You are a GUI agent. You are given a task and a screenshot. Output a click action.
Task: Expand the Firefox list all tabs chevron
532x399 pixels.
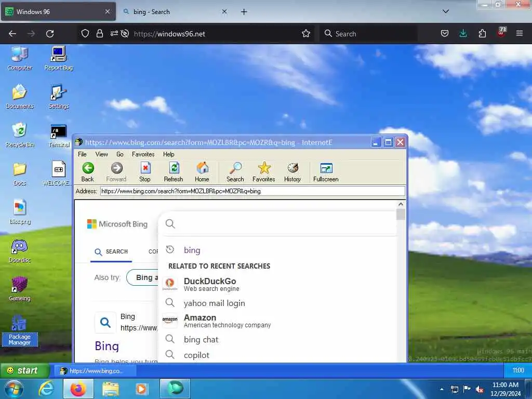click(446, 11)
